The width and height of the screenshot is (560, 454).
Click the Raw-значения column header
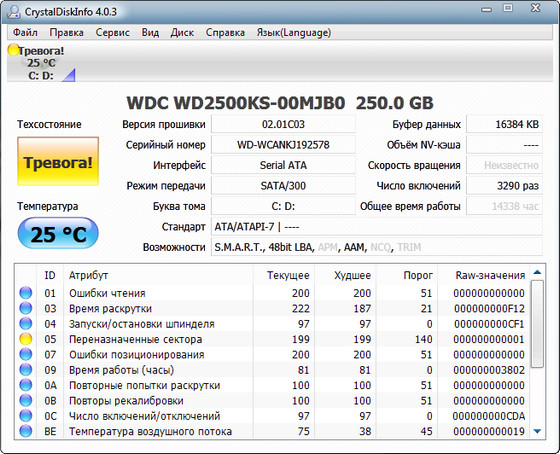[x=484, y=275]
